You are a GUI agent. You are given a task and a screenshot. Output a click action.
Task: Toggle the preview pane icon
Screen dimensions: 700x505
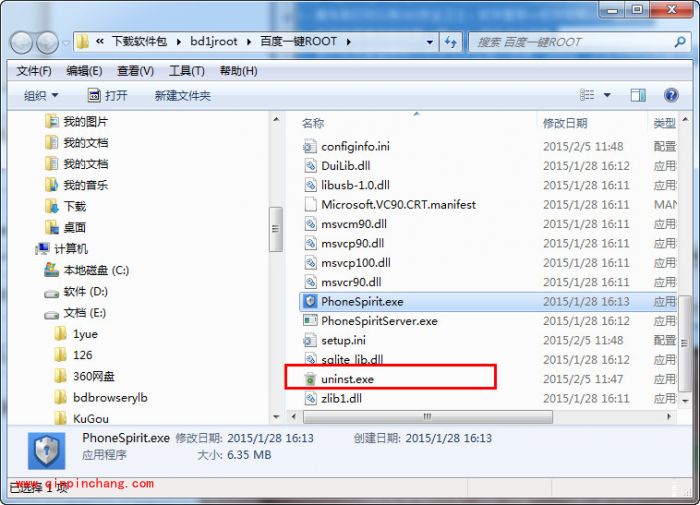[638, 95]
